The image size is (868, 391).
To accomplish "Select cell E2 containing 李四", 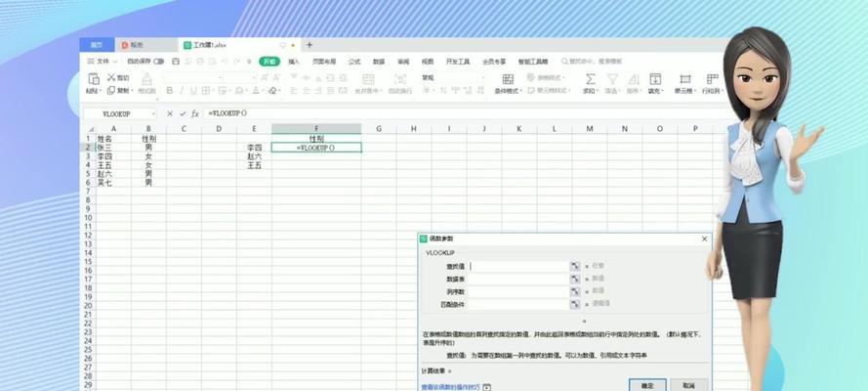I will (x=254, y=148).
